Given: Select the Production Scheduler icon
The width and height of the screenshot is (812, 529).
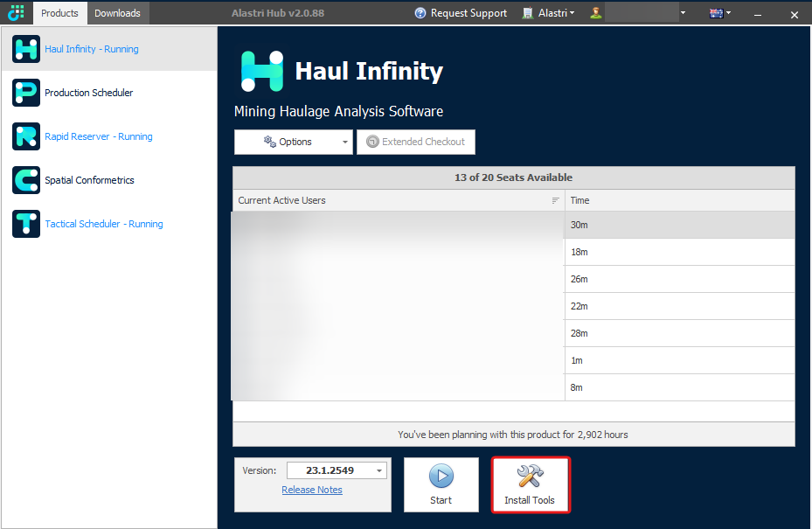Looking at the screenshot, I should point(26,92).
